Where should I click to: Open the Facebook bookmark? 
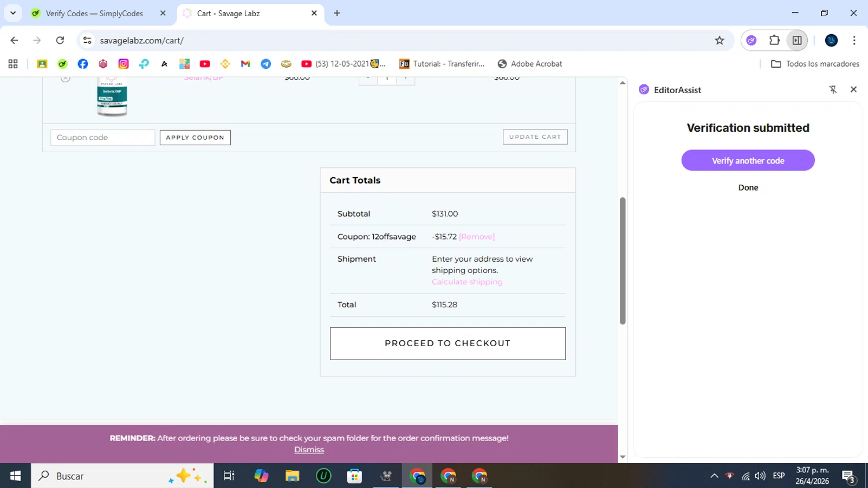click(x=83, y=64)
